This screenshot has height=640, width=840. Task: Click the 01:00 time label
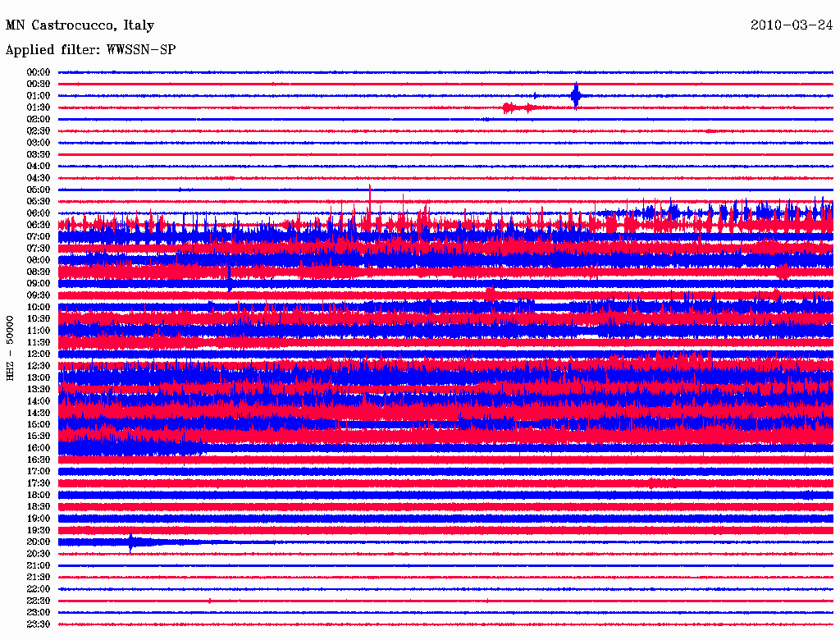(x=39, y=96)
